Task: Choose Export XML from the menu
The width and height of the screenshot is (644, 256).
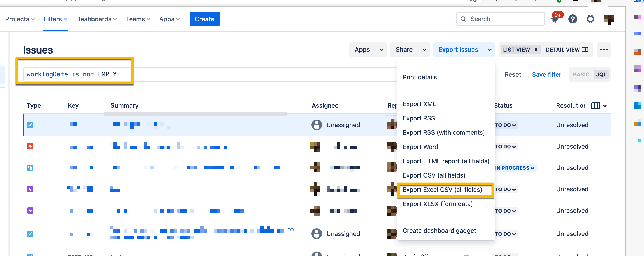Action: [419, 104]
